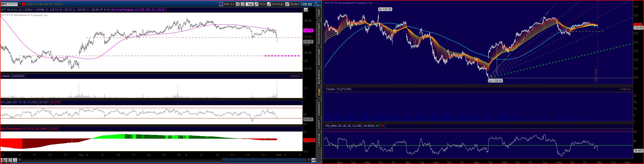Click the Volume 4,025,622 label
Screen dimensions: 644x164
[12, 76]
